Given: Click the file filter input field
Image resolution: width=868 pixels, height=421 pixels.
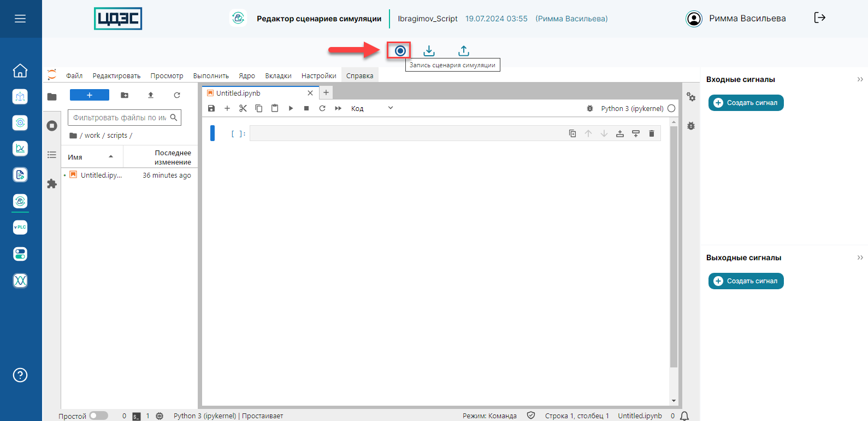Looking at the screenshot, I should click(x=120, y=118).
